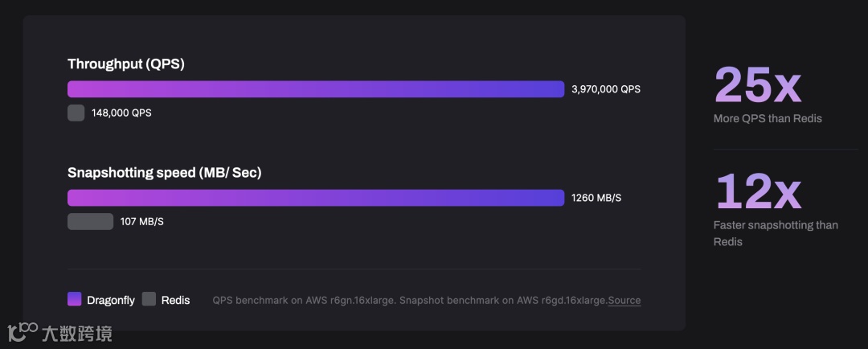Select the Snapshotting speed (MB/ Sec) heading
This screenshot has width=868, height=349.
coord(165,173)
